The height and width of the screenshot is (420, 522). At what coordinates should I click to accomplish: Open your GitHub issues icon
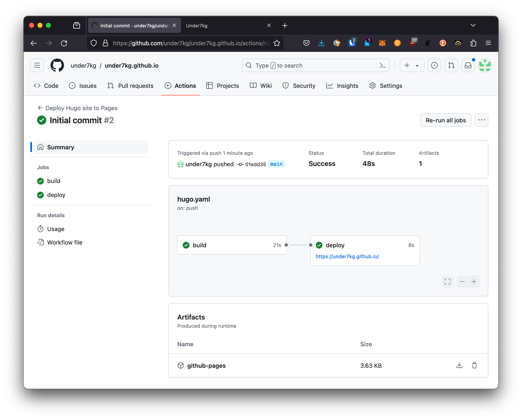pos(434,65)
